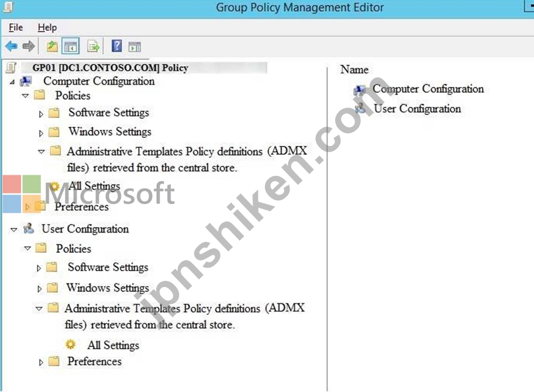The image size is (534, 392).
Task: Click the GP01 policy scroll icon
Action: click(11, 68)
